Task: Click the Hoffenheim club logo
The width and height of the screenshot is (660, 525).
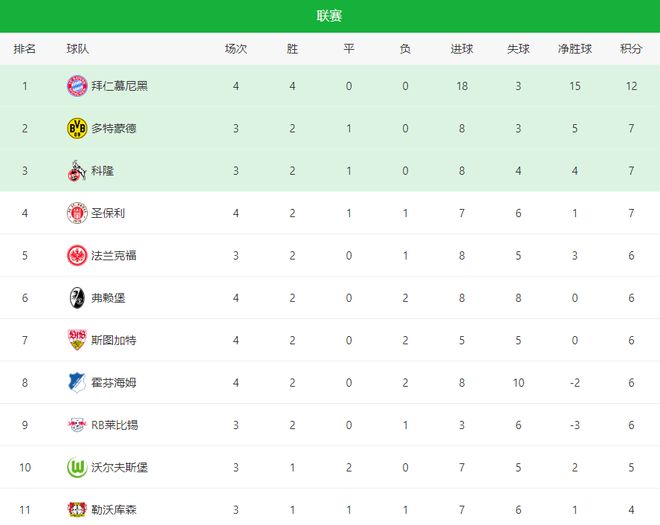Action: (77, 382)
